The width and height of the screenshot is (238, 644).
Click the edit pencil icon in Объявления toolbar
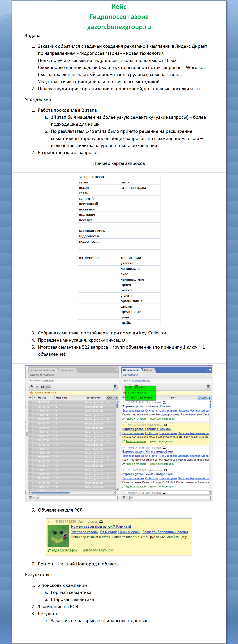[130, 387]
